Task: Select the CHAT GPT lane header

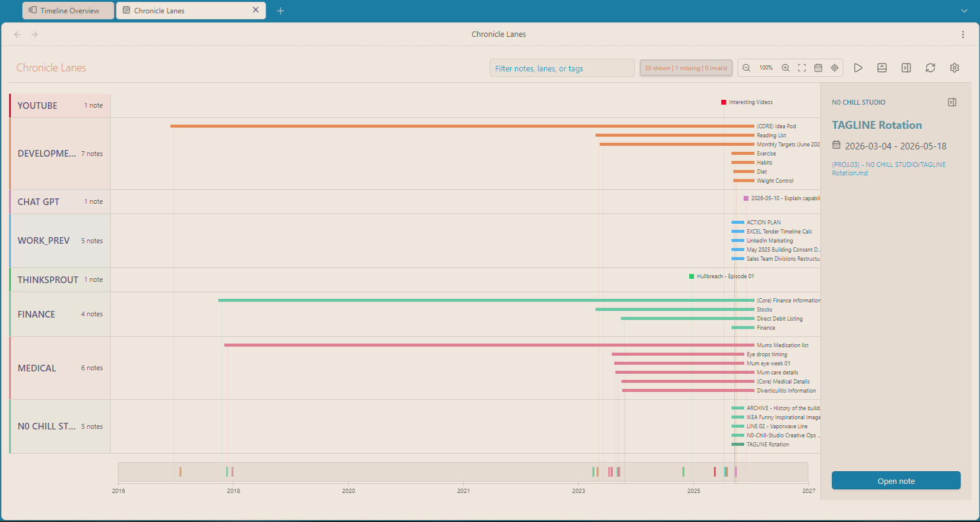Action: click(60, 201)
